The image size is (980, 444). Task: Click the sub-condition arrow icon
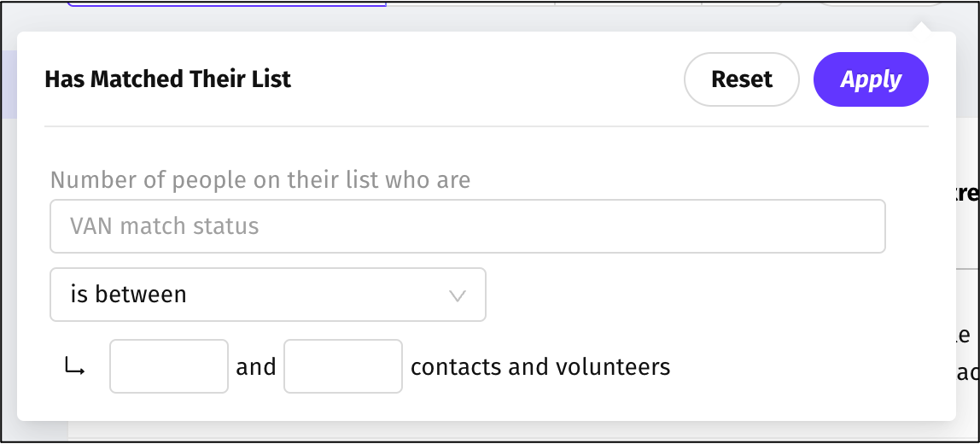pos(75,367)
